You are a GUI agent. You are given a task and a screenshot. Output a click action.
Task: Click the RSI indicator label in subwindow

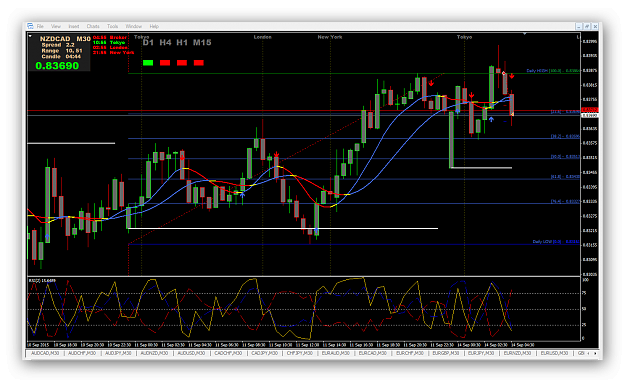point(42,281)
